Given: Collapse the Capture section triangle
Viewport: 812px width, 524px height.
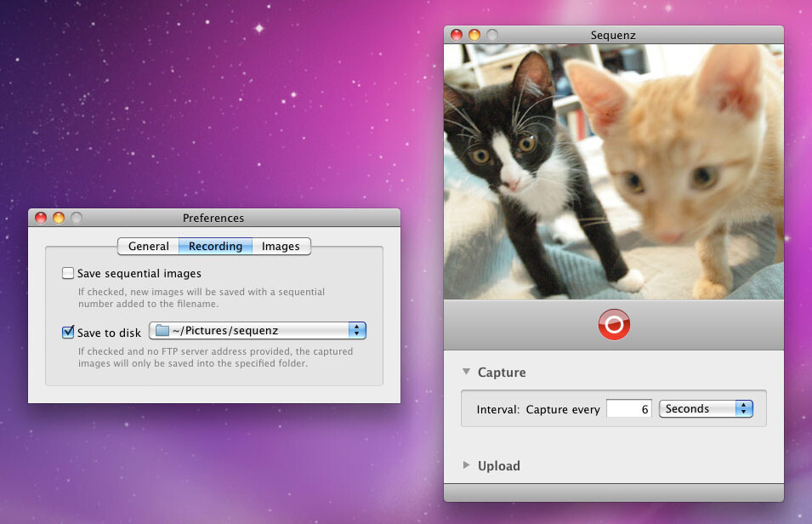Looking at the screenshot, I should coord(466,372).
